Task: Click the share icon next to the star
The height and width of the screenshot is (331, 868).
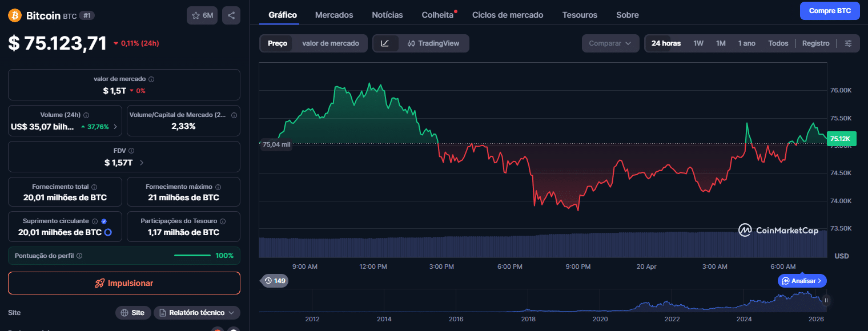Action: tap(231, 15)
